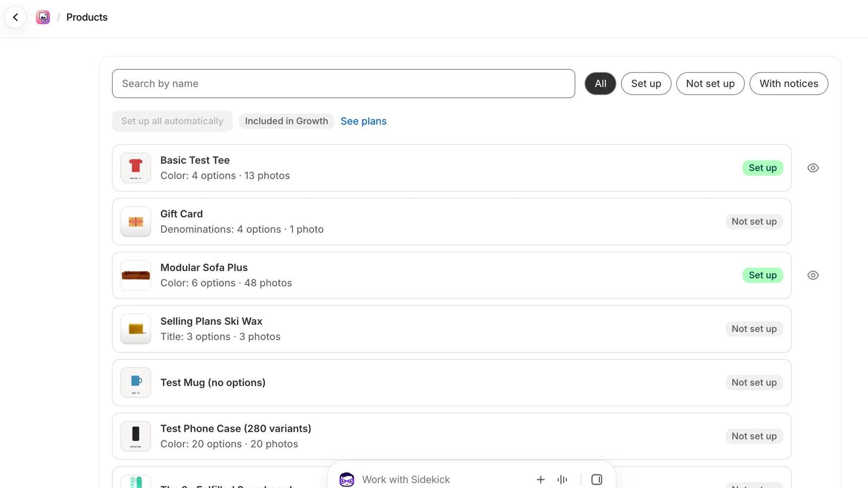Click Not set up status on Gift Card
This screenshot has height=488, width=868.
tap(754, 221)
